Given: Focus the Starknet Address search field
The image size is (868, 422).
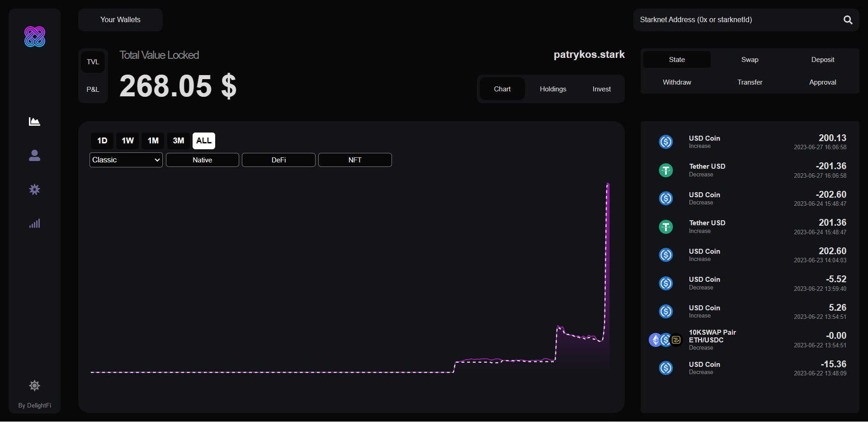Looking at the screenshot, I should point(738,20).
